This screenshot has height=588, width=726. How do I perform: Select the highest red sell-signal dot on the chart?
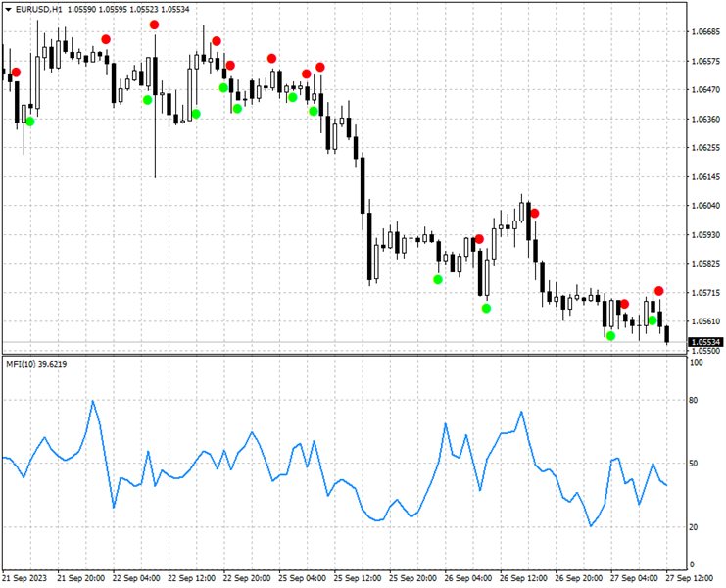[x=154, y=24]
